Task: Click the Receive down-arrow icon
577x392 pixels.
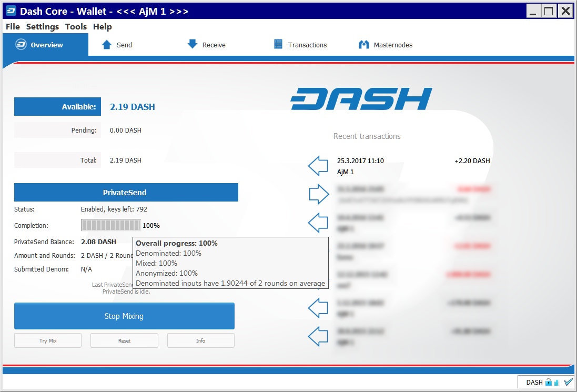Action: coord(193,44)
